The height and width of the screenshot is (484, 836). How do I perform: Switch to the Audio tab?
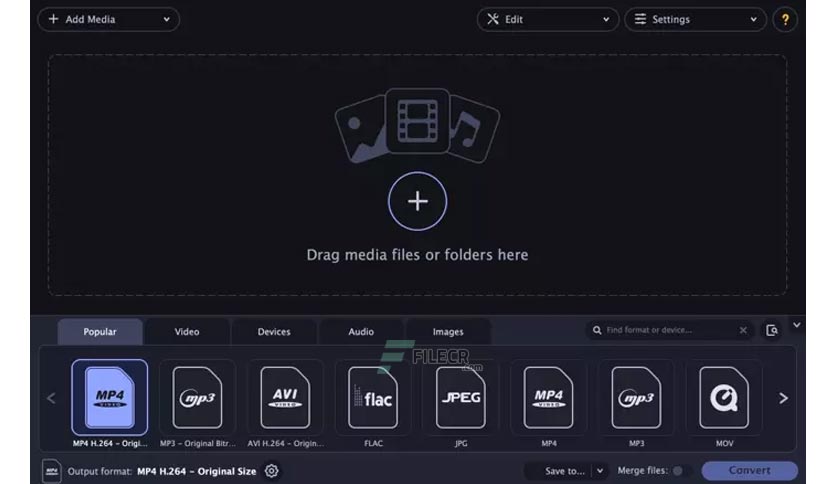point(361,332)
